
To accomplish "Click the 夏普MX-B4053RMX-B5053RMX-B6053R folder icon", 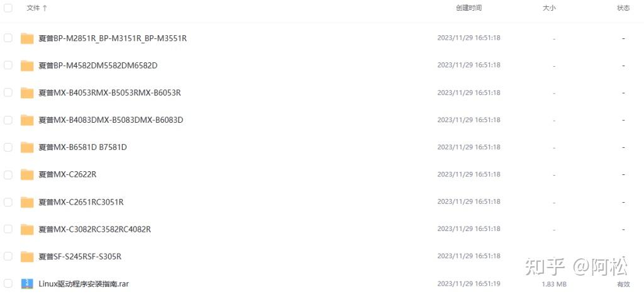I will click(27, 93).
